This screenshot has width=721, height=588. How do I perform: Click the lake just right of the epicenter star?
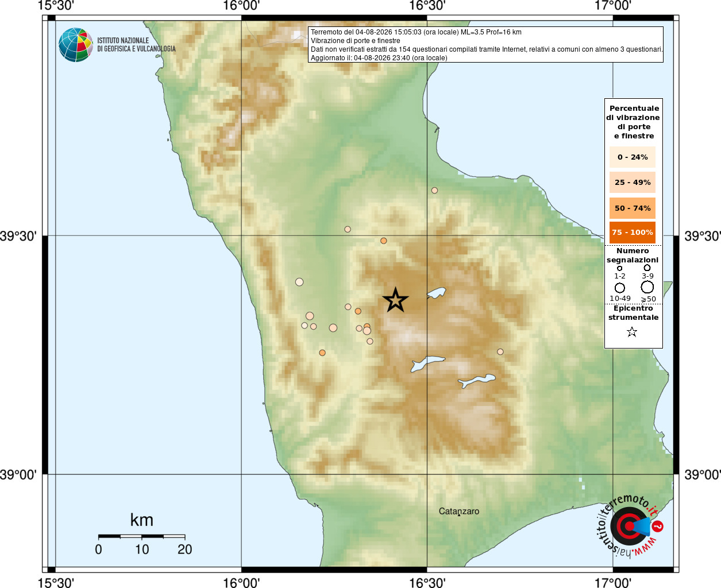(x=436, y=293)
